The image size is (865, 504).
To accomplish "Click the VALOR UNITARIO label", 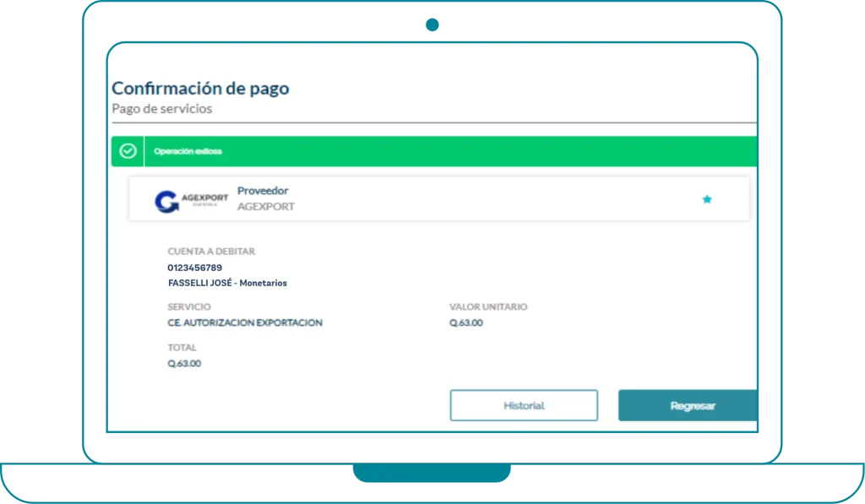I will click(488, 307).
